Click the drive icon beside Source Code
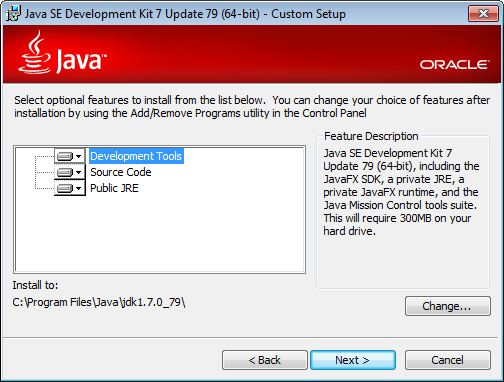This screenshot has width=504, height=382. [x=65, y=172]
